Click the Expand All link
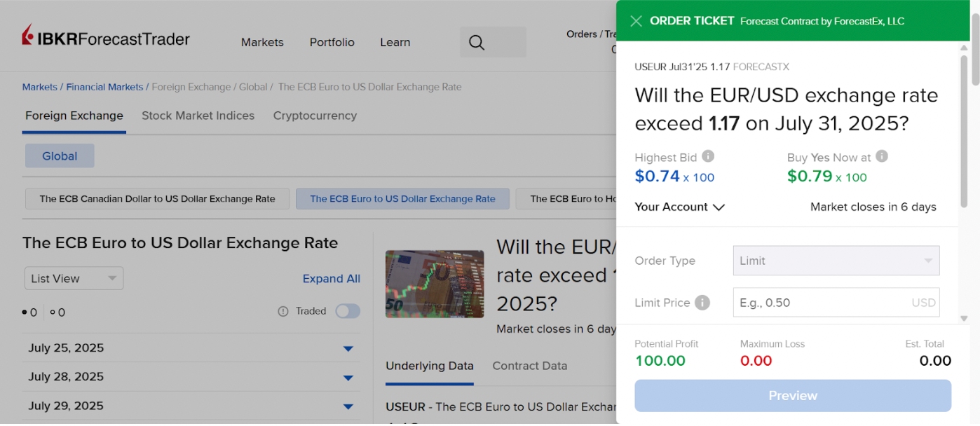Viewport: 980px width, 426px height. [332, 279]
